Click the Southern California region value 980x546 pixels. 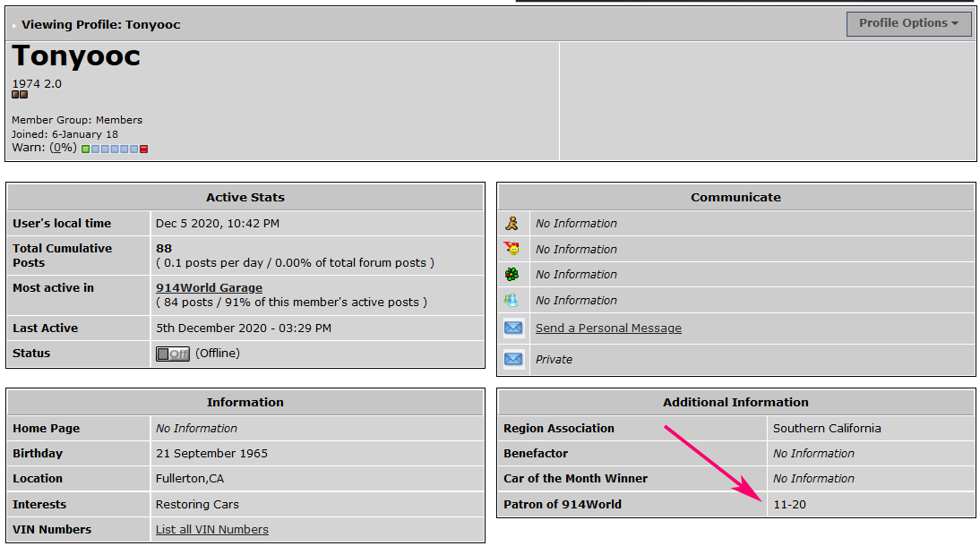pyautogui.click(x=826, y=429)
